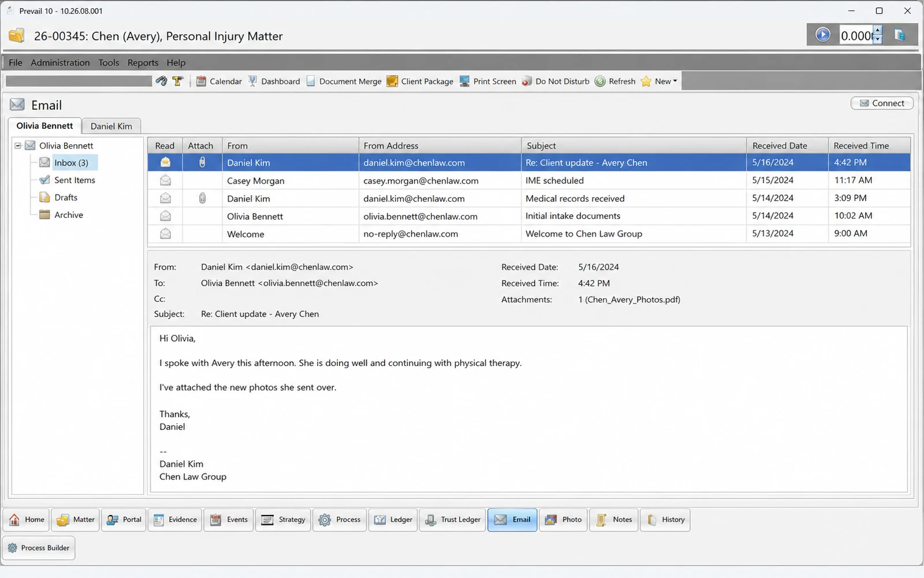This screenshot has width=924, height=578.
Task: Click envelope icon on Welcome email row
Action: tap(165, 234)
